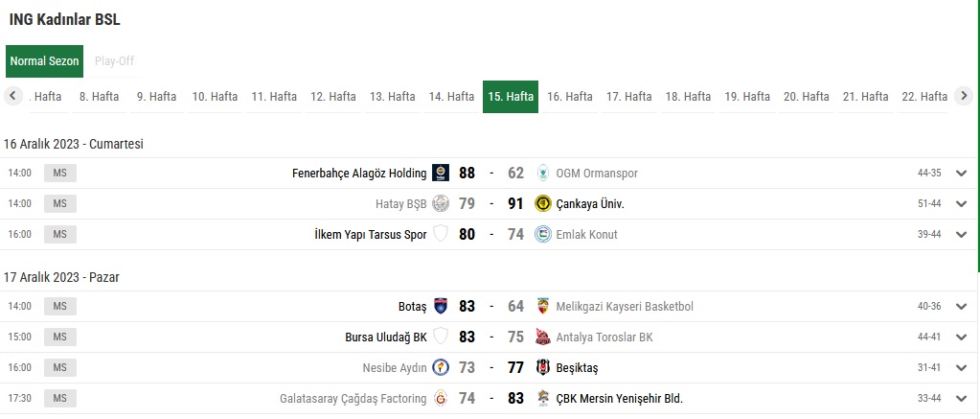Switch to the Play-Off tab
Image resolution: width=980 pixels, height=419 pixels.
click(x=114, y=61)
